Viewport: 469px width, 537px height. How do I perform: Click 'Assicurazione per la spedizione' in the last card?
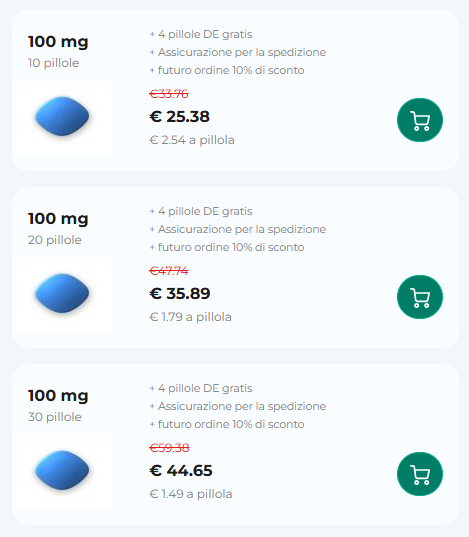point(242,407)
